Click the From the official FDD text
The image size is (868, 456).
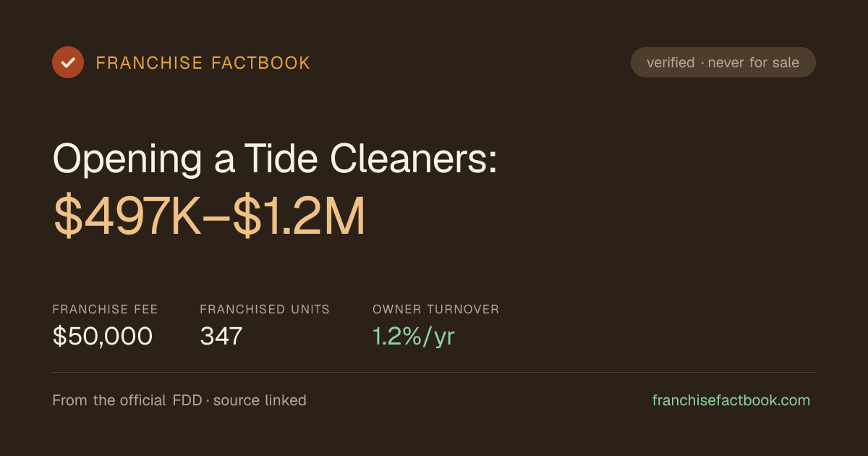point(128,400)
